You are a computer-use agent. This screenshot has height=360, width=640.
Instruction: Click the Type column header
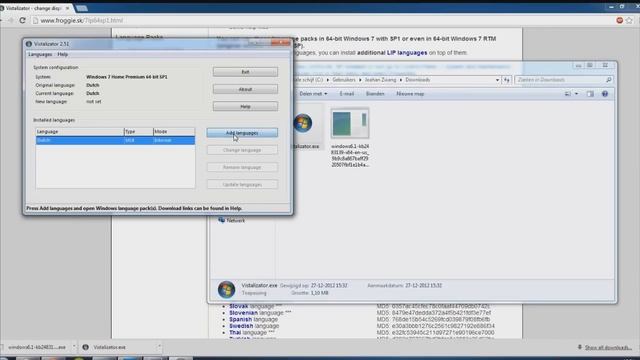(x=138, y=131)
